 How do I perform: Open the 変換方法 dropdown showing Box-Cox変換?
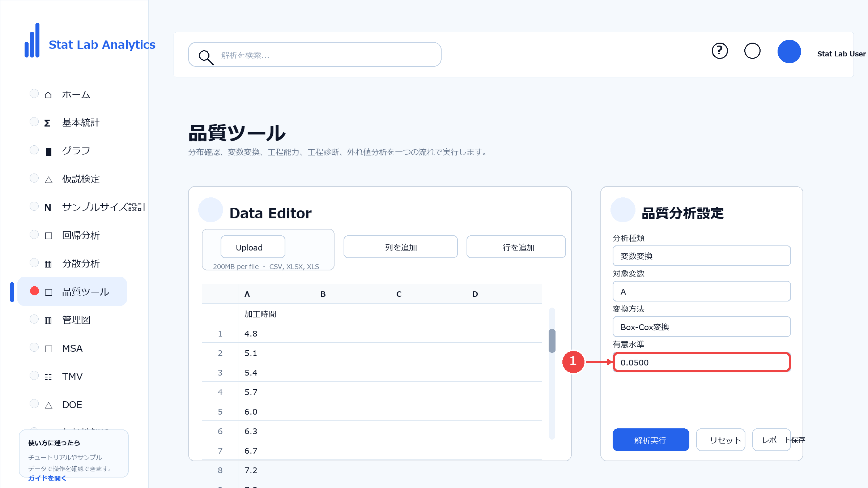pyautogui.click(x=702, y=327)
